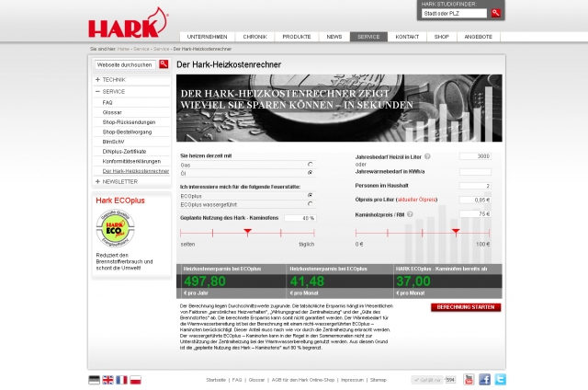Choose ECOplus wassergeführt radio button

point(311,204)
